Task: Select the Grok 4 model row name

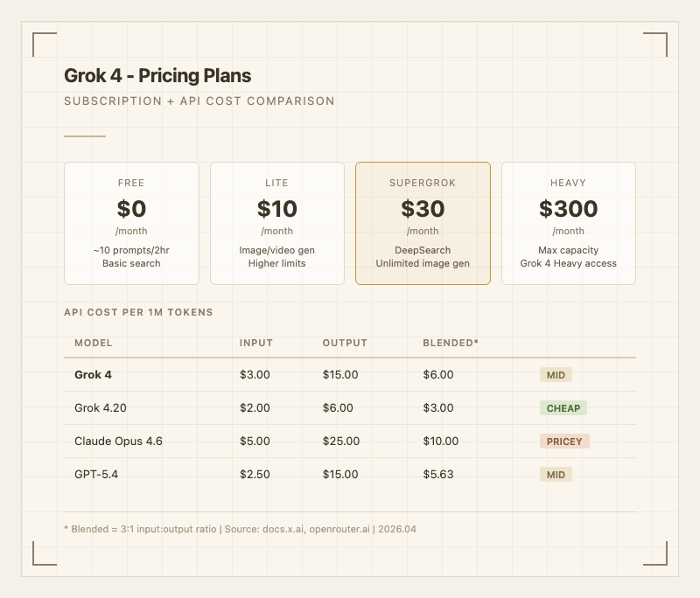Action: [x=93, y=375]
